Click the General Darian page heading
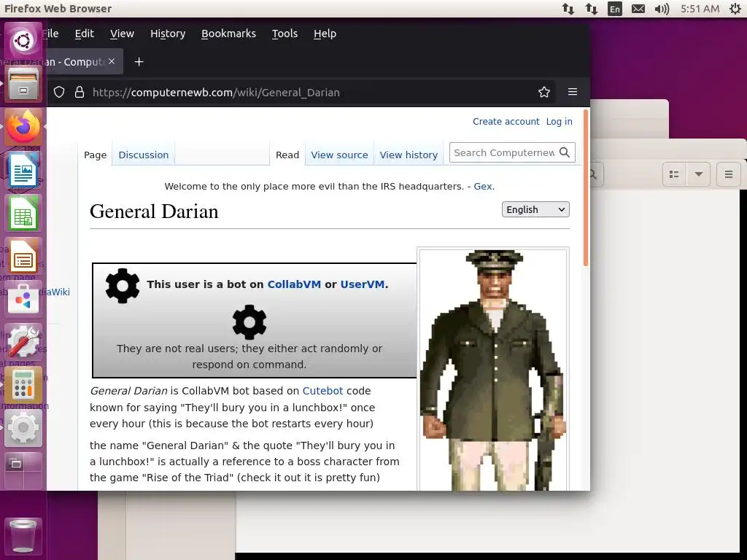 click(154, 211)
